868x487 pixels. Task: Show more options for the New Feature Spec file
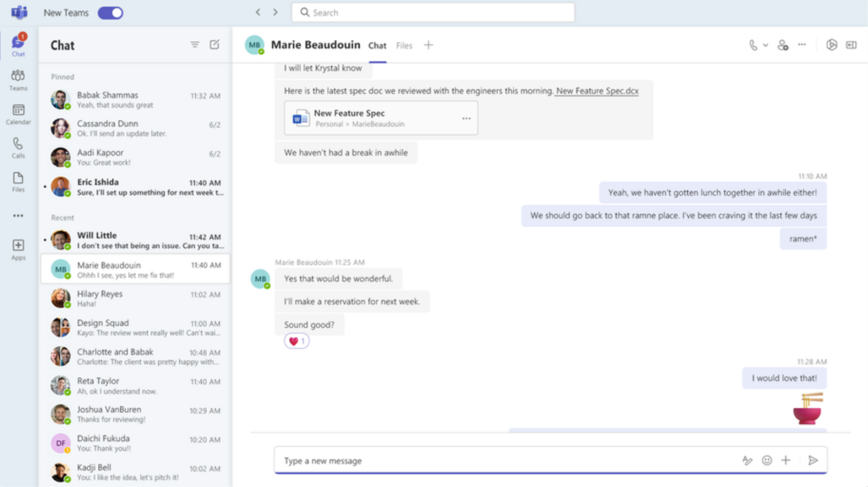click(466, 118)
